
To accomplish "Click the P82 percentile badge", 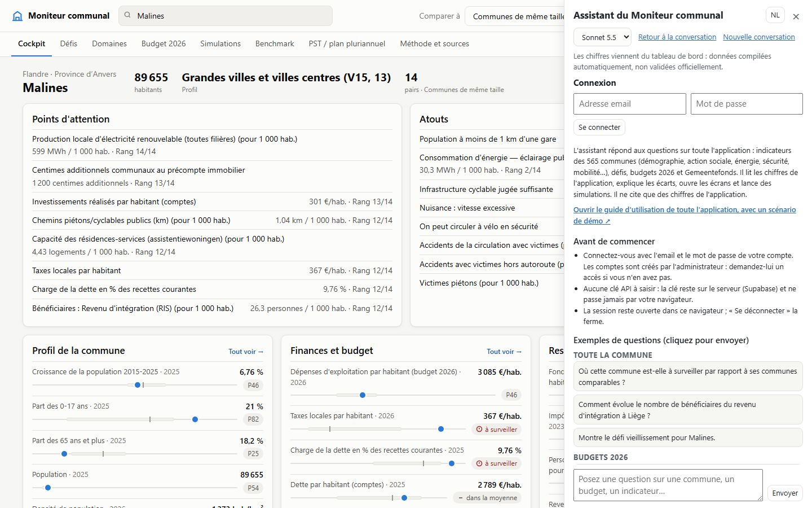I will point(253,419).
